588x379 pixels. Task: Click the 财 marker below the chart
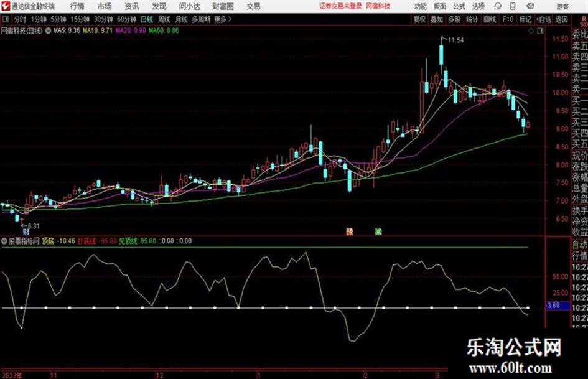pyautogui.click(x=26, y=232)
